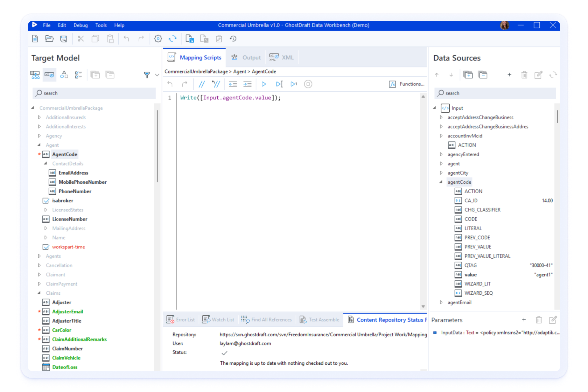Click the Target Model filter funnel icon
This screenshot has width=588, height=392.
click(147, 75)
